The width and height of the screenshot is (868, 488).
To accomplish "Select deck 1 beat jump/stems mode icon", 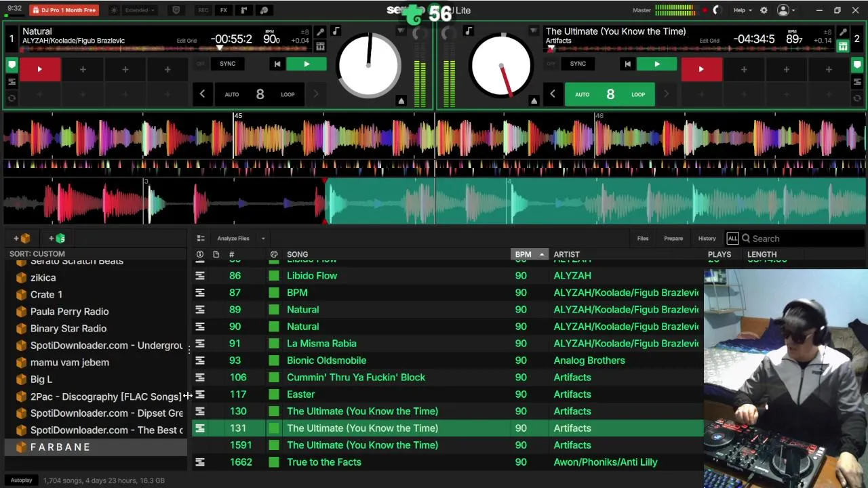I will click(12, 82).
